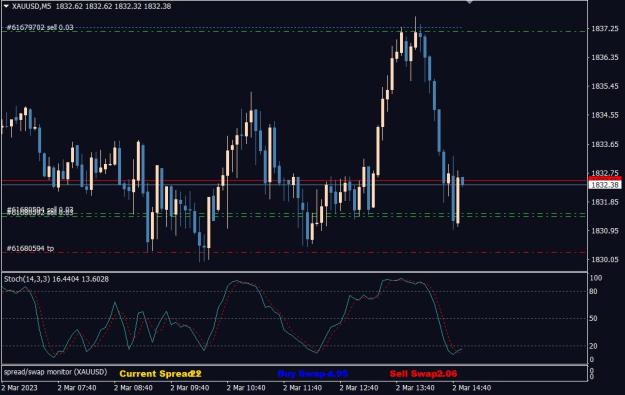Click the XAUUSD,M5 chart title text
Image resolution: width=625 pixels, height=395 pixels.
click(31, 6)
